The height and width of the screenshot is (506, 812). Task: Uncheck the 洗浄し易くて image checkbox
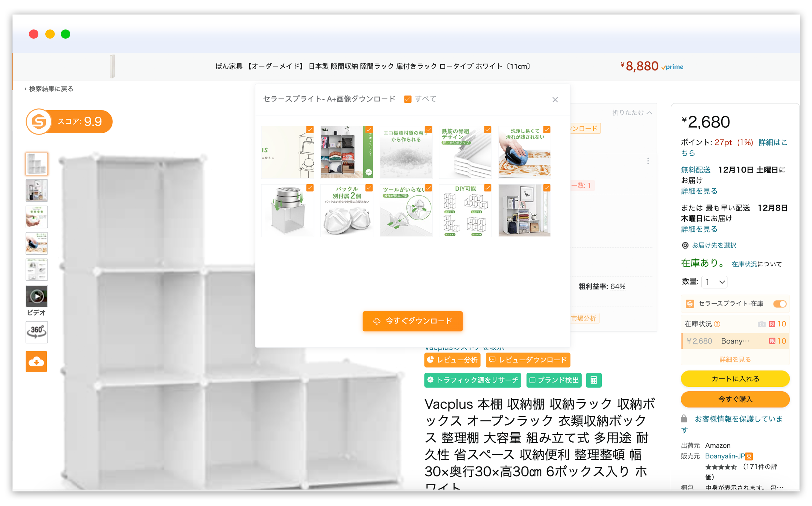[x=547, y=130]
